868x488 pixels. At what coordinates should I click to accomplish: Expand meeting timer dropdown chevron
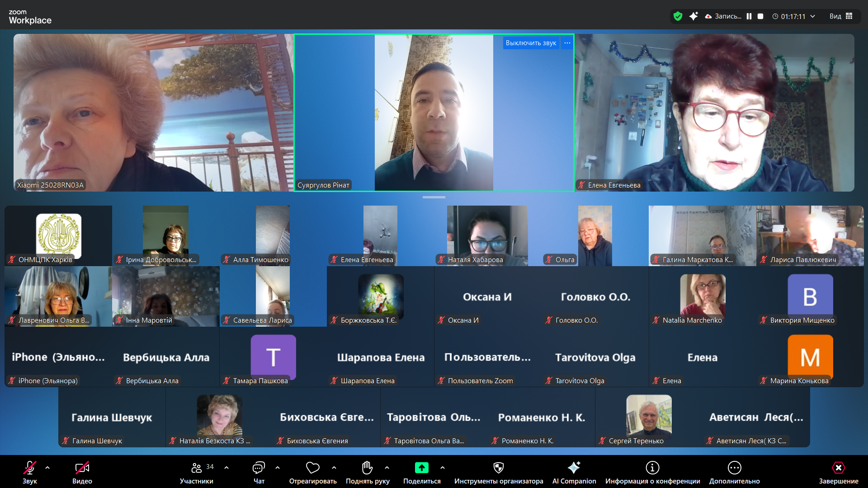pos(812,16)
